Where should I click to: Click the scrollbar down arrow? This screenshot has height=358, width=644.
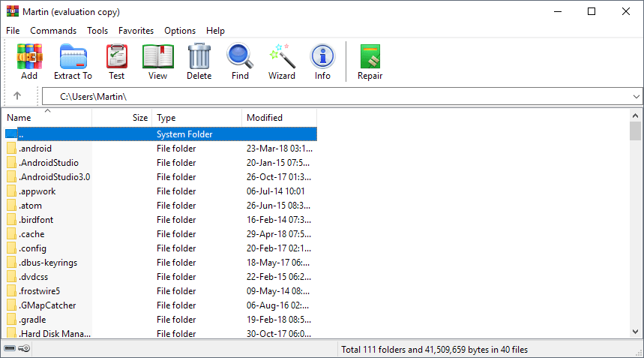(x=635, y=332)
